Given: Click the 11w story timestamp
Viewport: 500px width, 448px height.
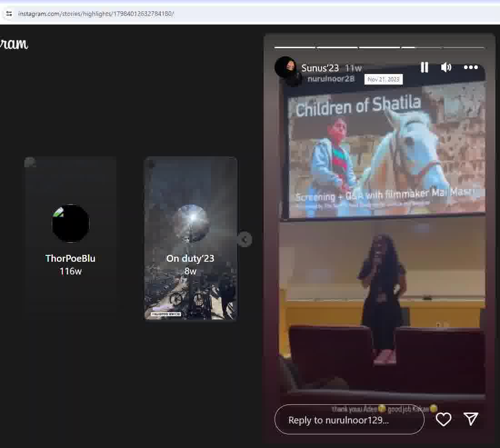Looking at the screenshot, I should tap(353, 68).
